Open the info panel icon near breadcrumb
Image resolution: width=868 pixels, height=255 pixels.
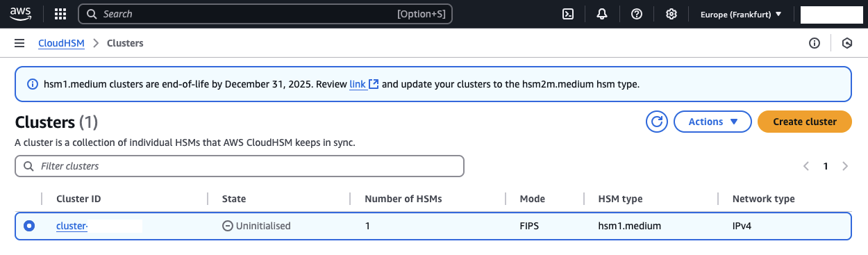coord(815,43)
